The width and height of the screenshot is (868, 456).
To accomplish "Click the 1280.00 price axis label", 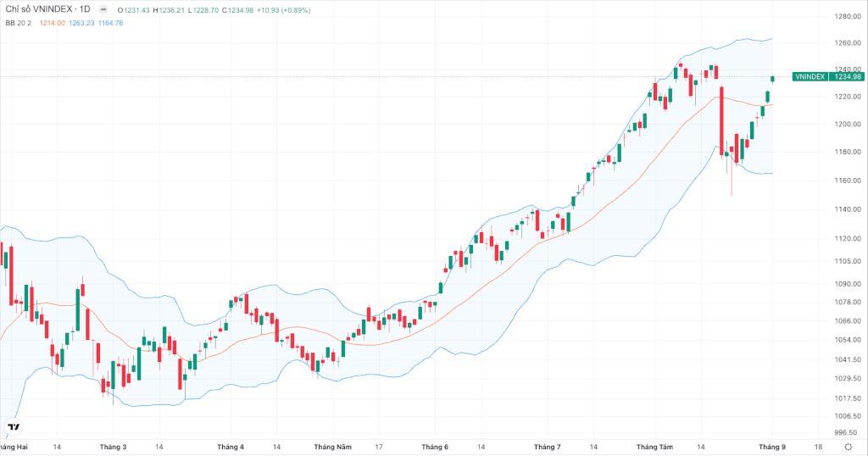I will pyautogui.click(x=848, y=17).
